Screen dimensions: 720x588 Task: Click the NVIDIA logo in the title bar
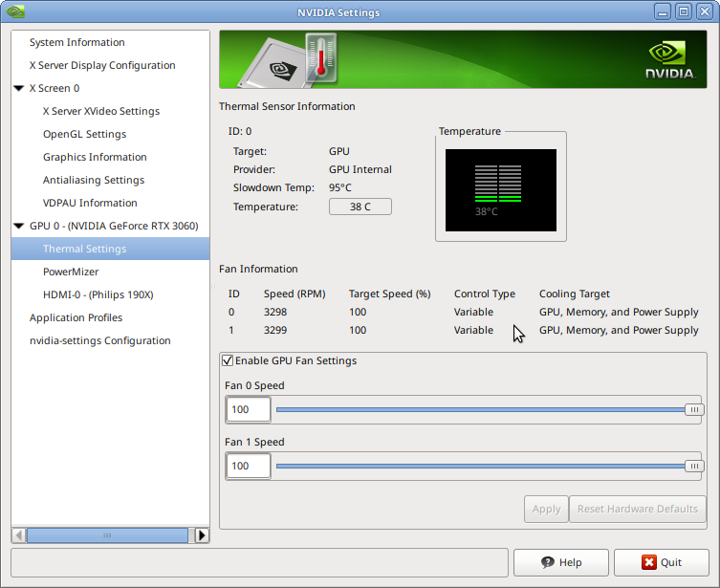13,12
